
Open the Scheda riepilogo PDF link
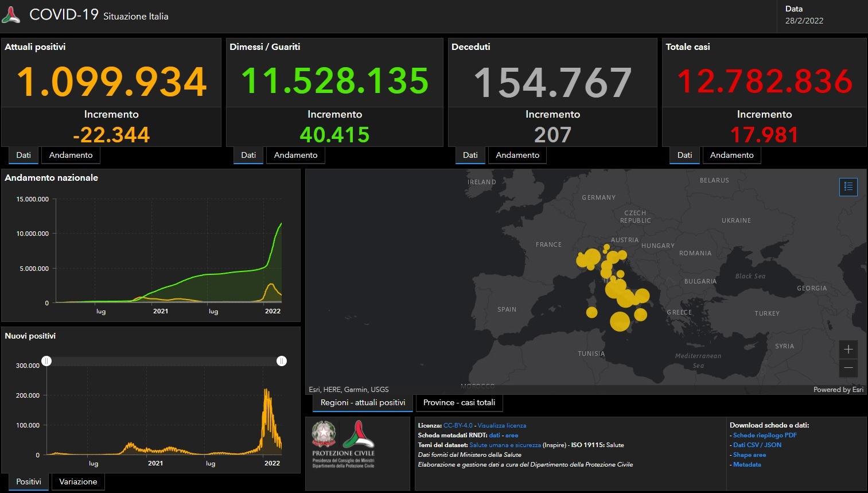tap(765, 436)
